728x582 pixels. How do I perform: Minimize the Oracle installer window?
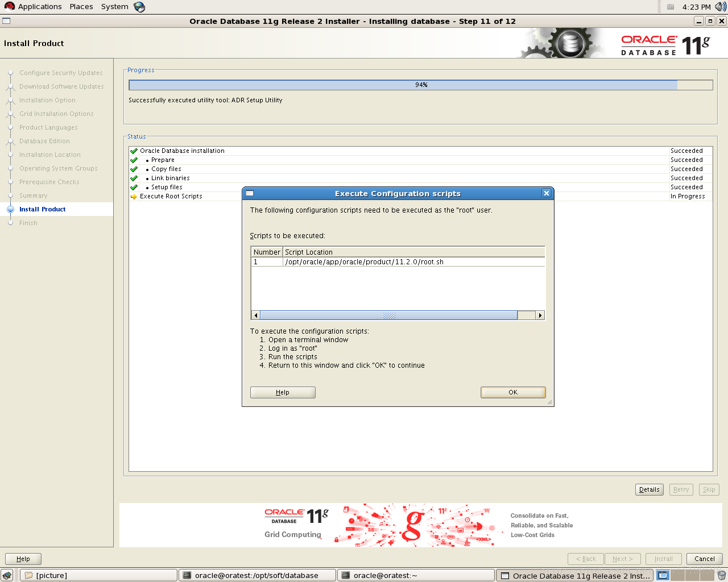coord(699,21)
